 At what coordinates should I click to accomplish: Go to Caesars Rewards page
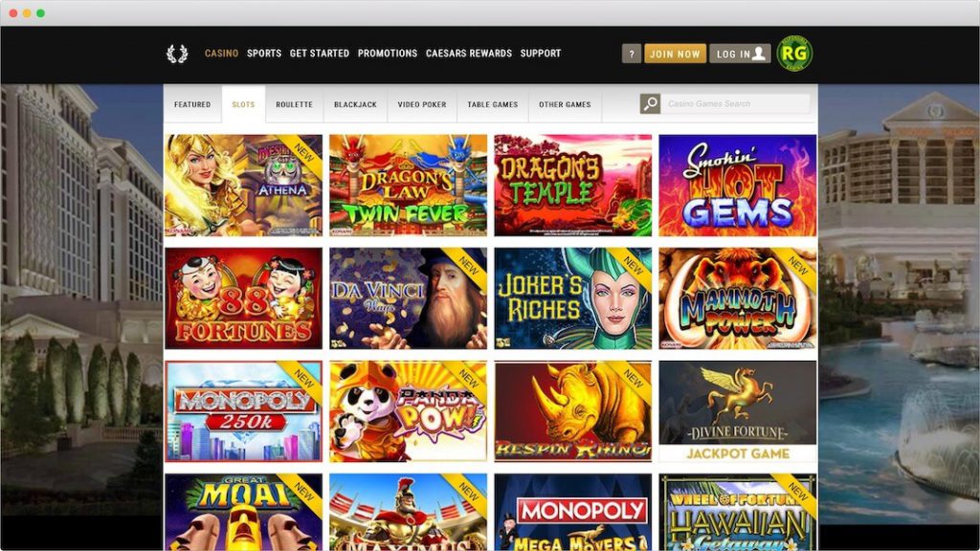pos(469,54)
